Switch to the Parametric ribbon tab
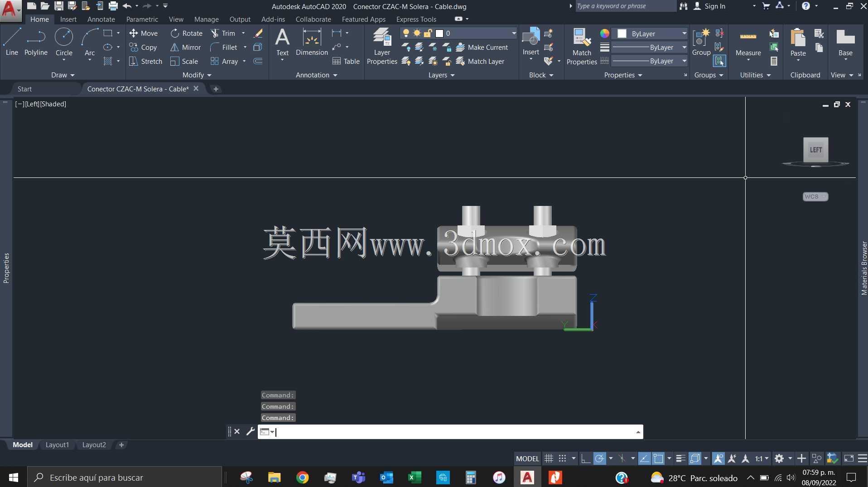This screenshot has width=868, height=487. point(142,19)
